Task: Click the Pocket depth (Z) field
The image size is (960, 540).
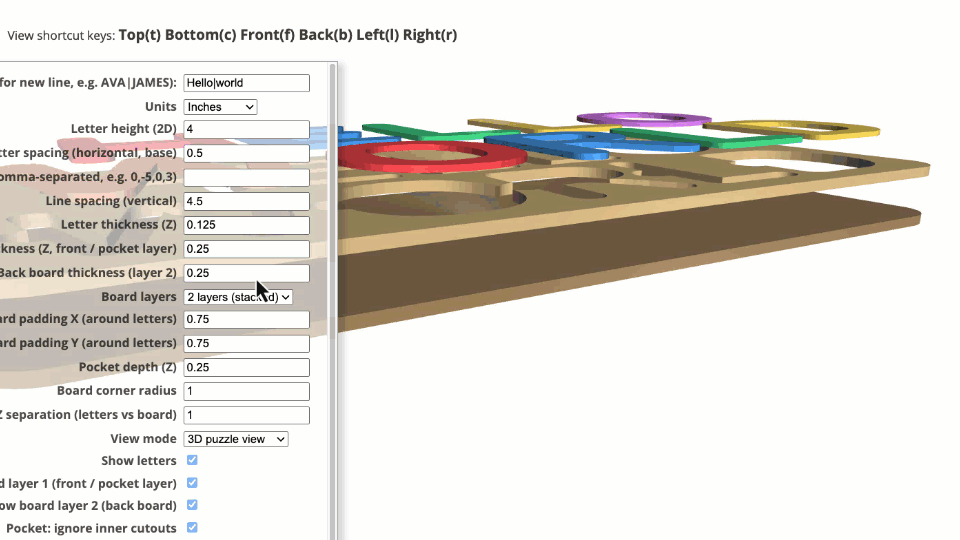Action: pyautogui.click(x=246, y=368)
